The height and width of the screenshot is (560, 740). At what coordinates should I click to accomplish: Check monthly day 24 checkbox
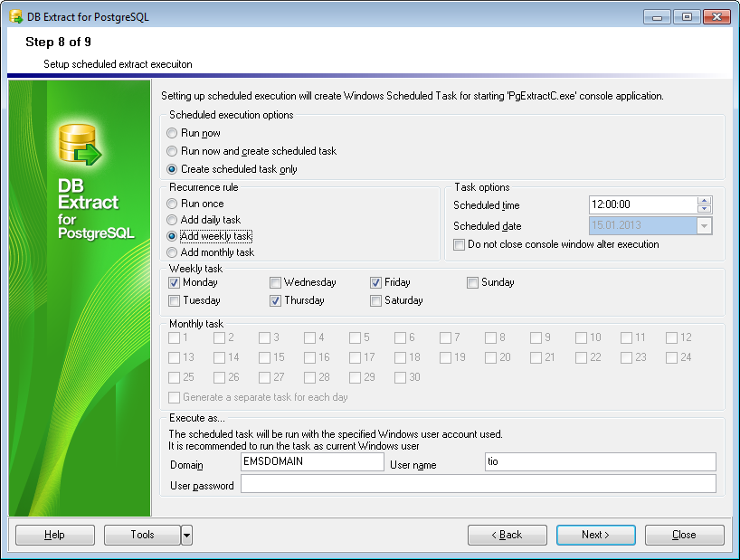[x=671, y=357]
